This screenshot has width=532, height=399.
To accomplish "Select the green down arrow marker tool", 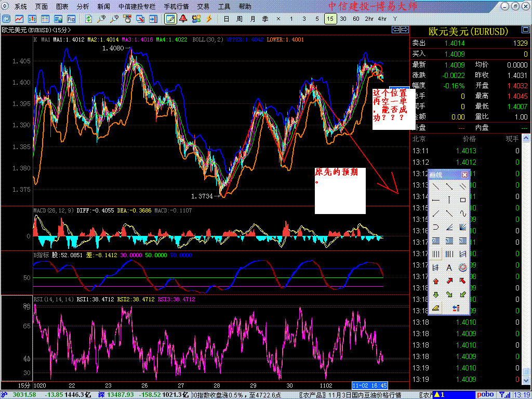I will click(435, 295).
